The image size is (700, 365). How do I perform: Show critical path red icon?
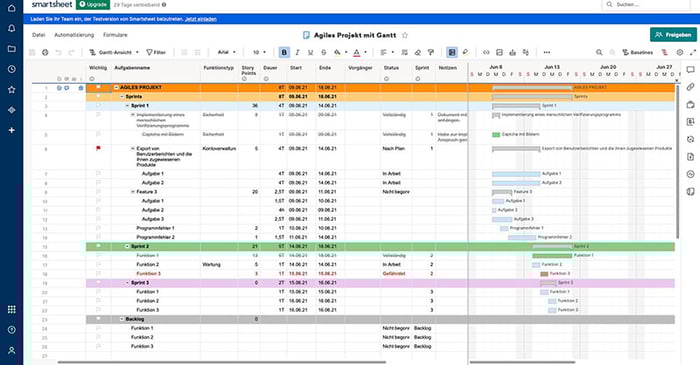pyautogui.click(x=665, y=52)
